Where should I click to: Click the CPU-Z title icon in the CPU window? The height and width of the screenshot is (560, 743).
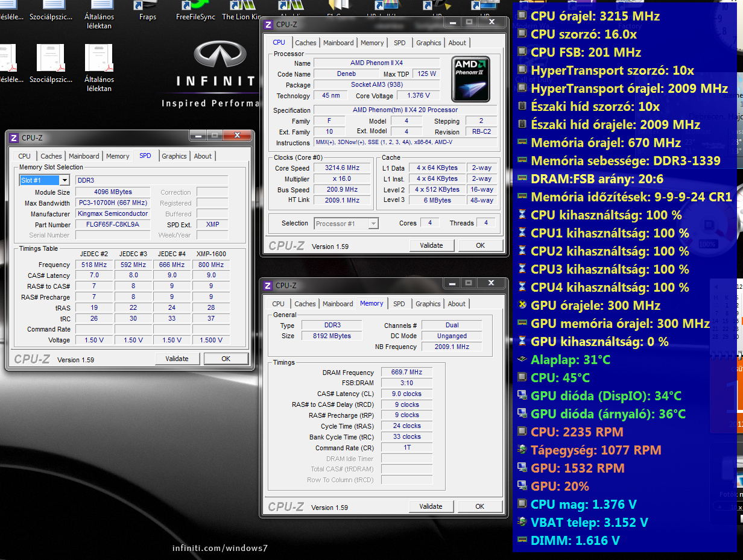point(268,25)
